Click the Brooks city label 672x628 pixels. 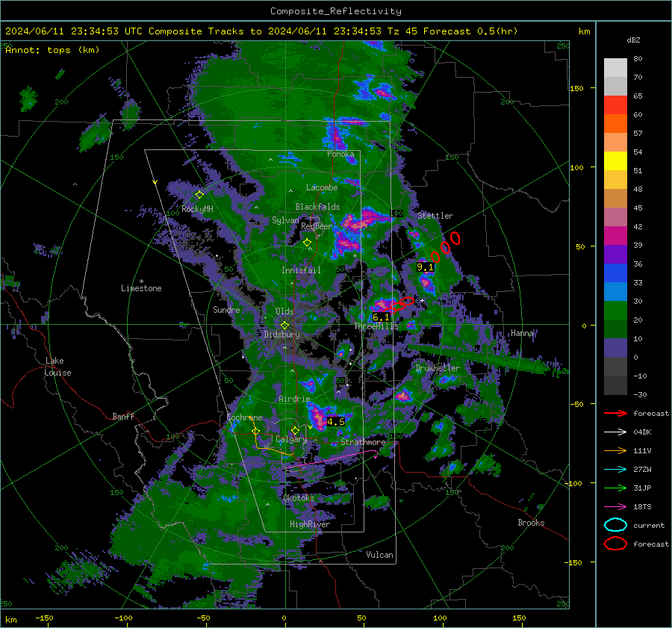pyautogui.click(x=531, y=523)
